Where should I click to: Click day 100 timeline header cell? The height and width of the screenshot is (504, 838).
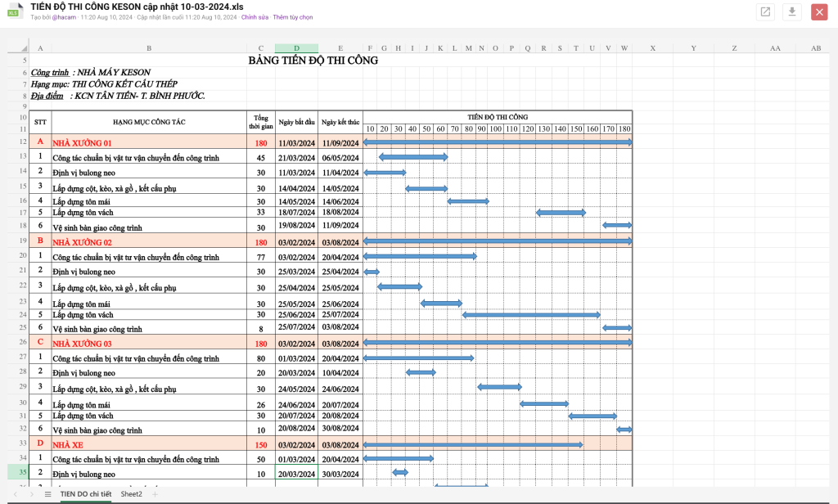pyautogui.click(x=495, y=128)
